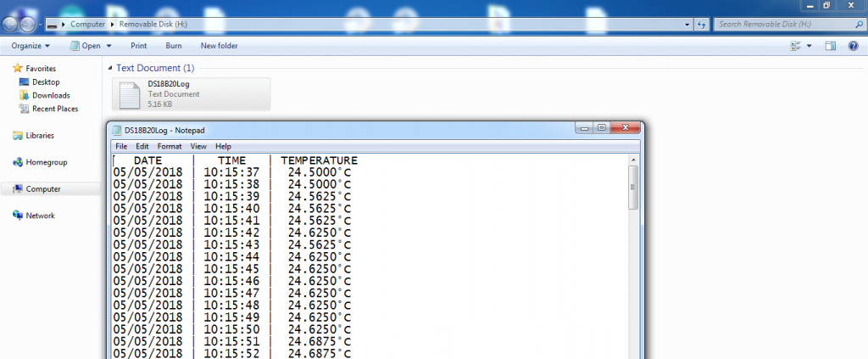
Task: Collapse the Text Document group
Action: [x=111, y=68]
